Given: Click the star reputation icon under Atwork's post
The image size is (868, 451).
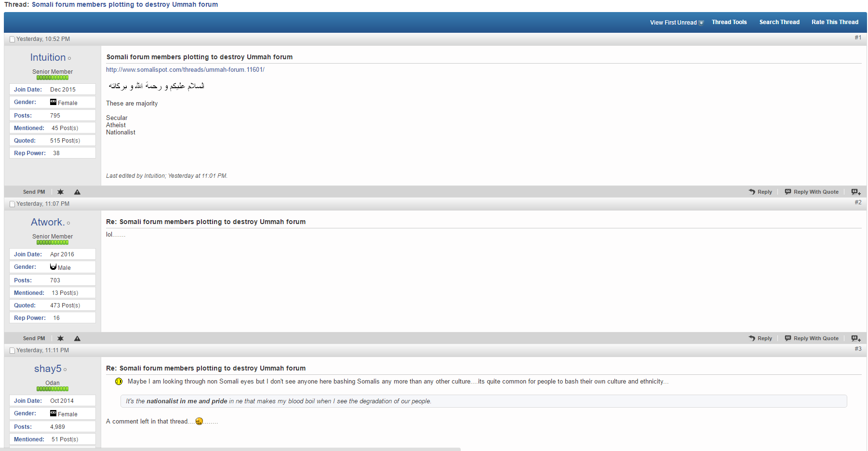Looking at the screenshot, I should coord(60,338).
